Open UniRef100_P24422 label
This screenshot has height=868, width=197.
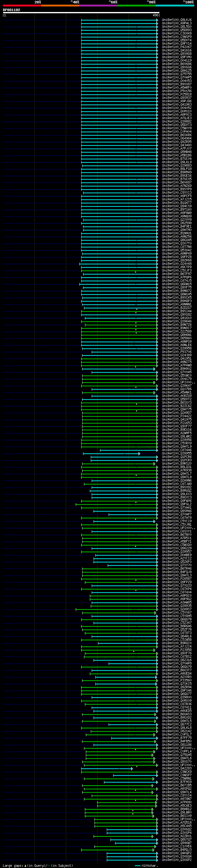click(x=176, y=416)
